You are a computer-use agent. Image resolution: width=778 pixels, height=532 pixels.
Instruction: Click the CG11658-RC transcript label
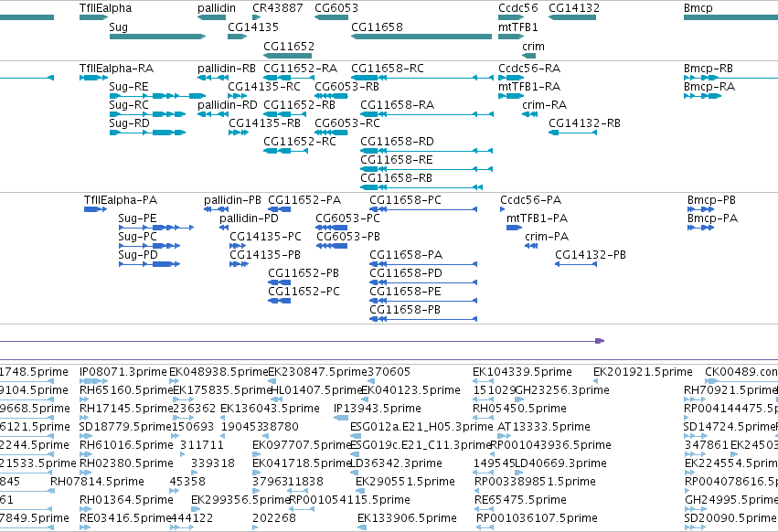(x=388, y=68)
